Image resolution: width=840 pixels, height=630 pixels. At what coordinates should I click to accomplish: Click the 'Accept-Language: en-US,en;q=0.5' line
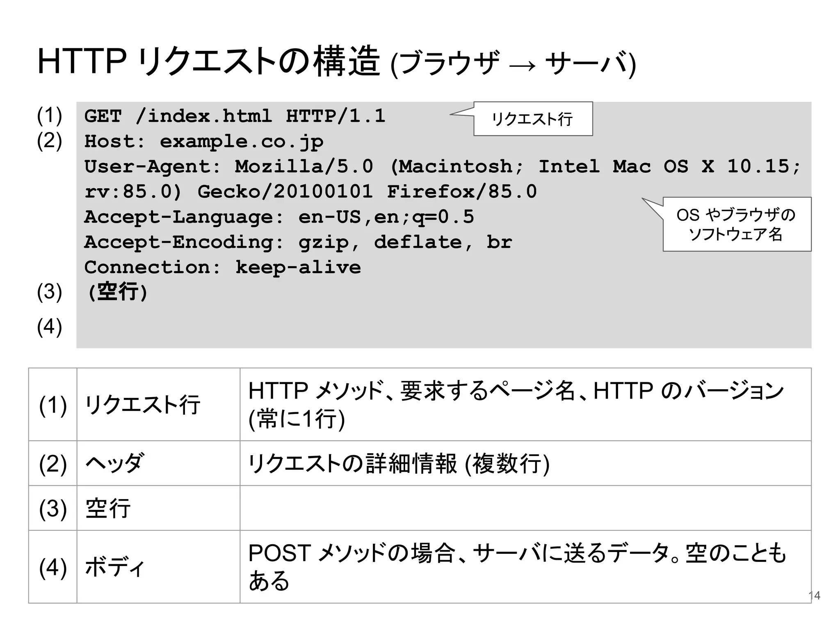click(x=279, y=217)
